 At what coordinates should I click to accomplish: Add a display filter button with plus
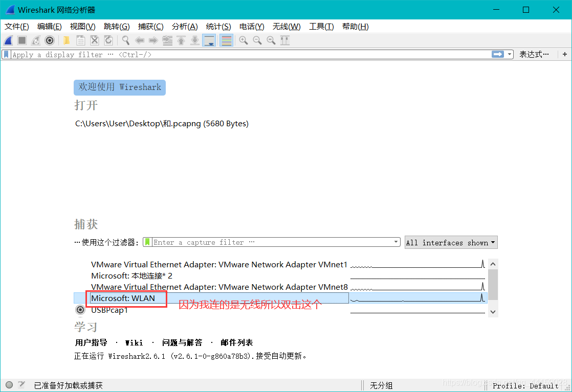565,54
